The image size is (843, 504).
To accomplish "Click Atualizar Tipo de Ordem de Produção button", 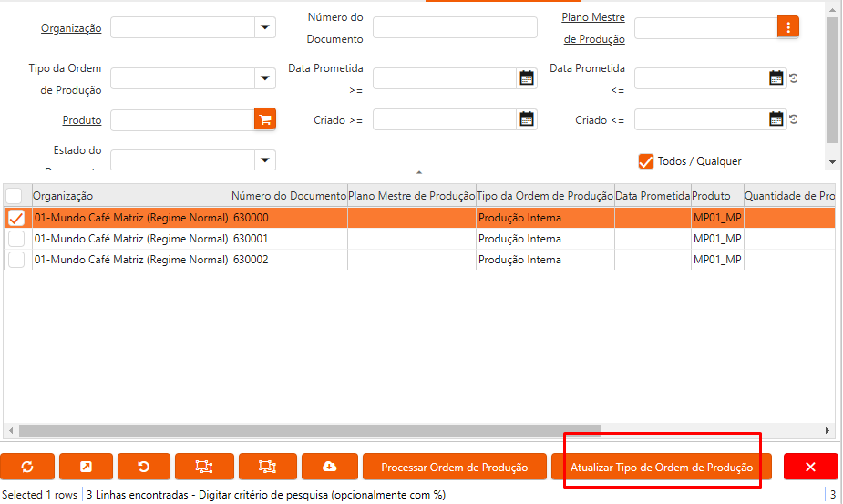I will (x=661, y=467).
